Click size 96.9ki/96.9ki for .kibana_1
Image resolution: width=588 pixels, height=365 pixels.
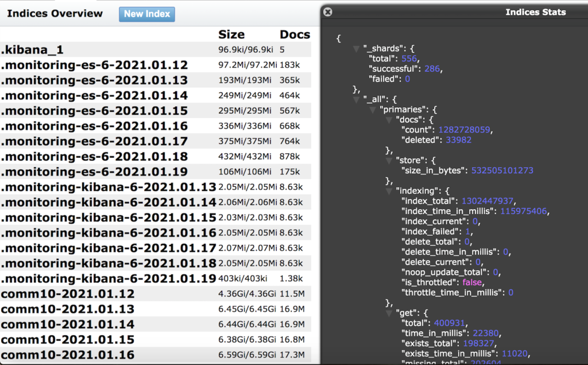(246, 50)
